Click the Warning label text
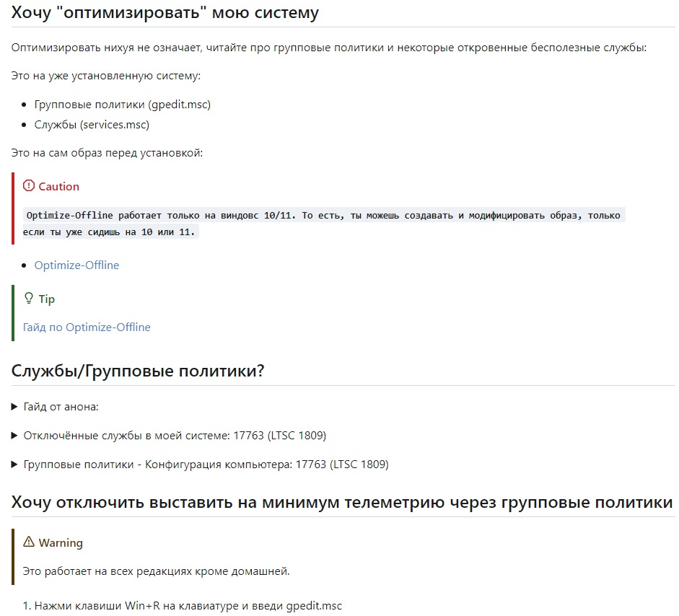This screenshot has height=616, width=679. point(61,543)
